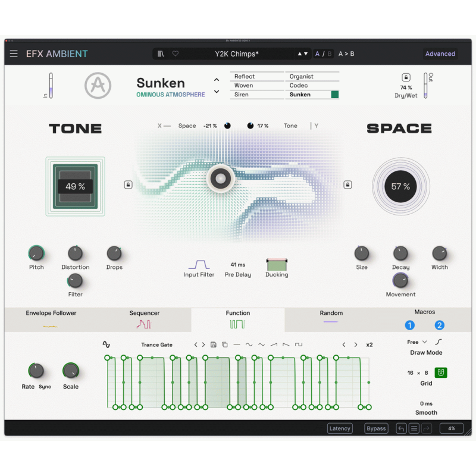Switch to preset slot B
The height and width of the screenshot is (476, 476).
pyautogui.click(x=330, y=54)
